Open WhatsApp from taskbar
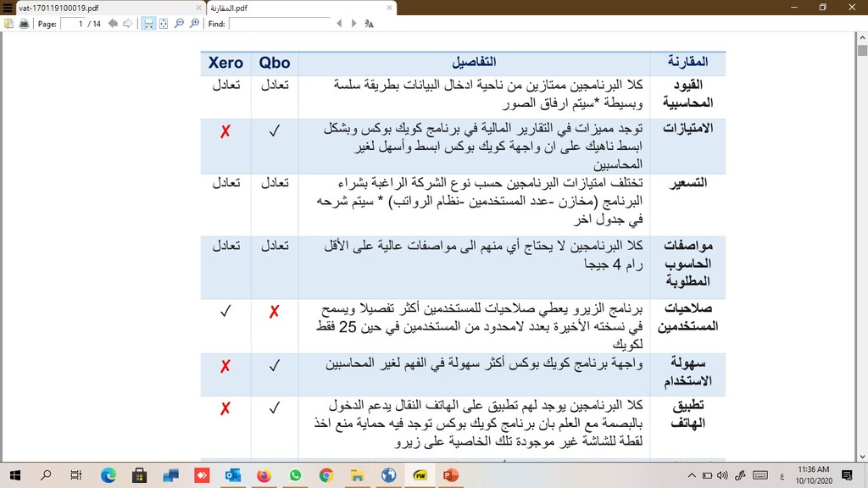Screen dimensions: 868x488 (x=295, y=475)
